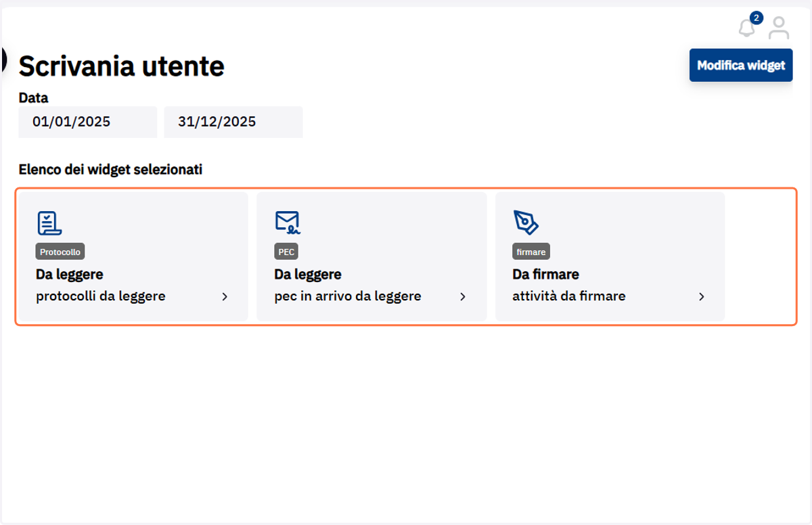Click the PEC tag badge
Screen dimensions: 812x525
coord(286,252)
